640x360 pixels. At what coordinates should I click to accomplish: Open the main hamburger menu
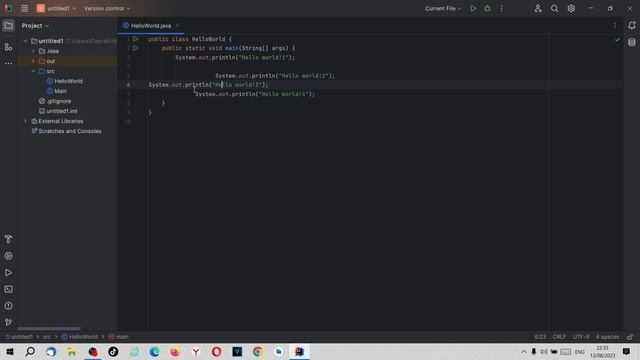[24, 8]
